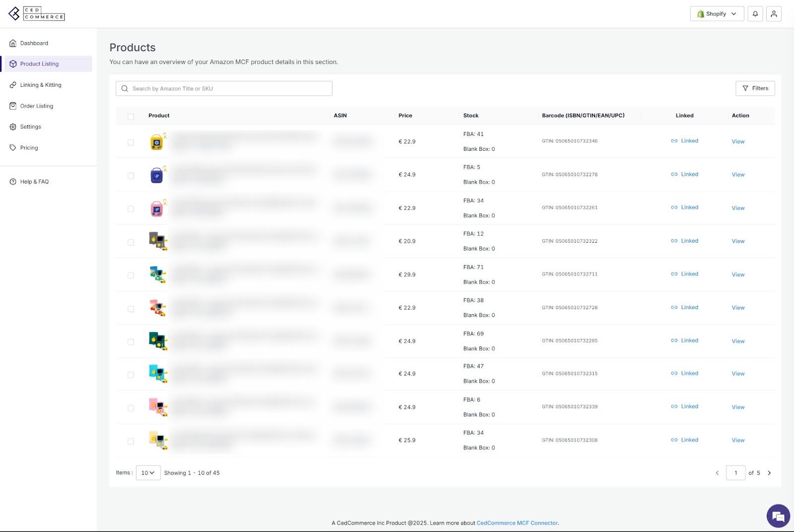794x532 pixels.
Task: Select the Pricing tag icon
Action: pyautogui.click(x=13, y=147)
